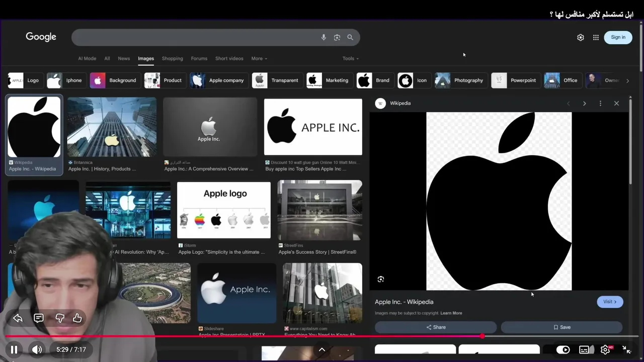644x362 pixels.
Task: Save the previewed image
Action: 562,327
